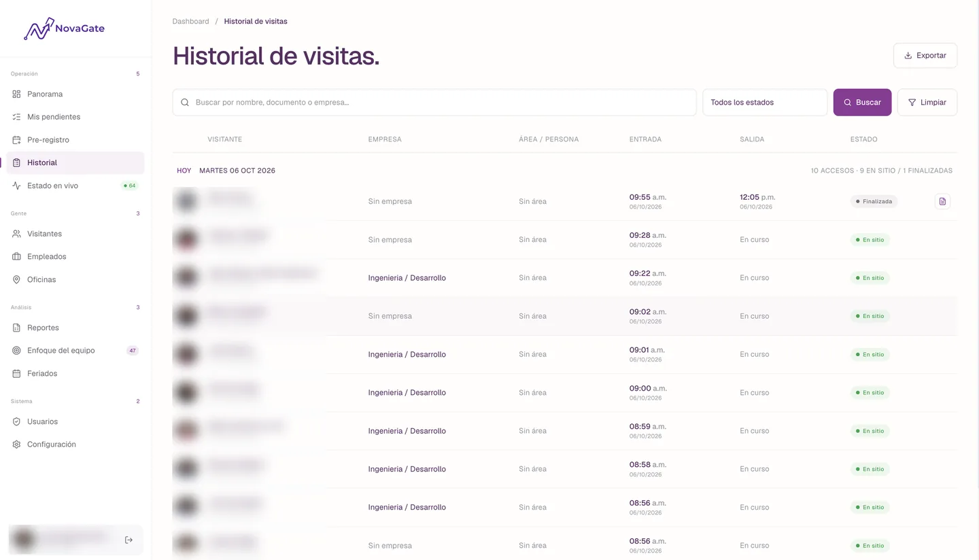Viewport: 979px width, 560px height.
Task: Click the Pre-registro calendar icon
Action: pos(16,140)
